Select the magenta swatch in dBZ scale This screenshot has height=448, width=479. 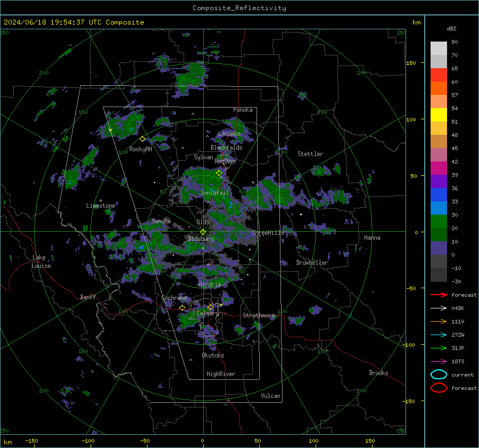(x=439, y=168)
